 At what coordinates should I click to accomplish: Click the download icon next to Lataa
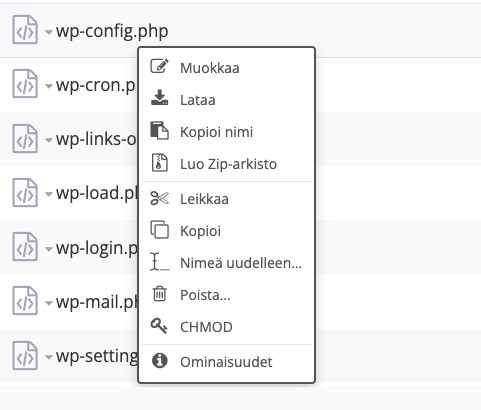tap(160, 98)
